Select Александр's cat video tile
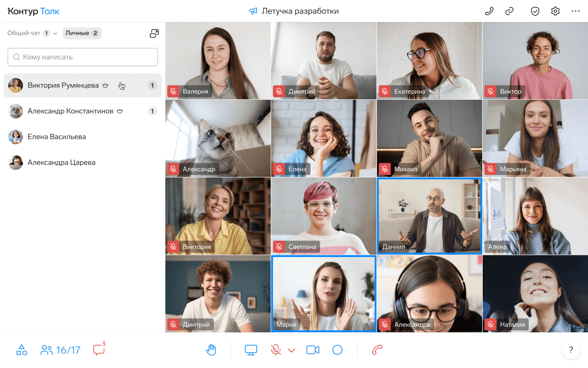The height and width of the screenshot is (368, 588). click(218, 138)
